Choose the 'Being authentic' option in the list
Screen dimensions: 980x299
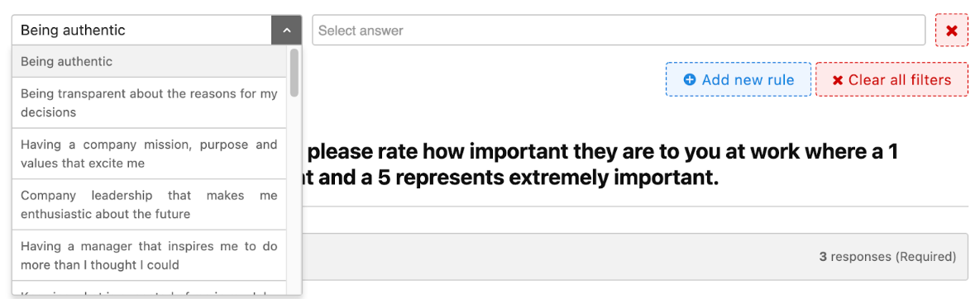(x=149, y=61)
